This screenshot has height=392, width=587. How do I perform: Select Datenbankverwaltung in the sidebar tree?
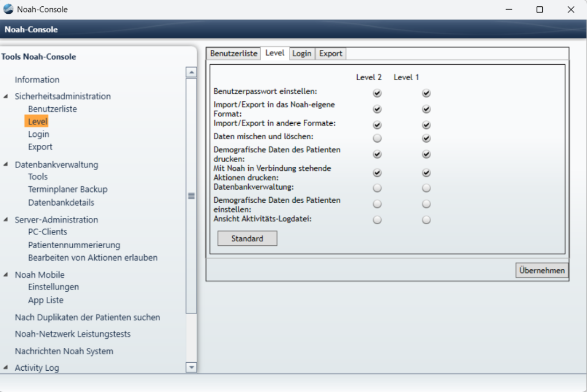[57, 164]
